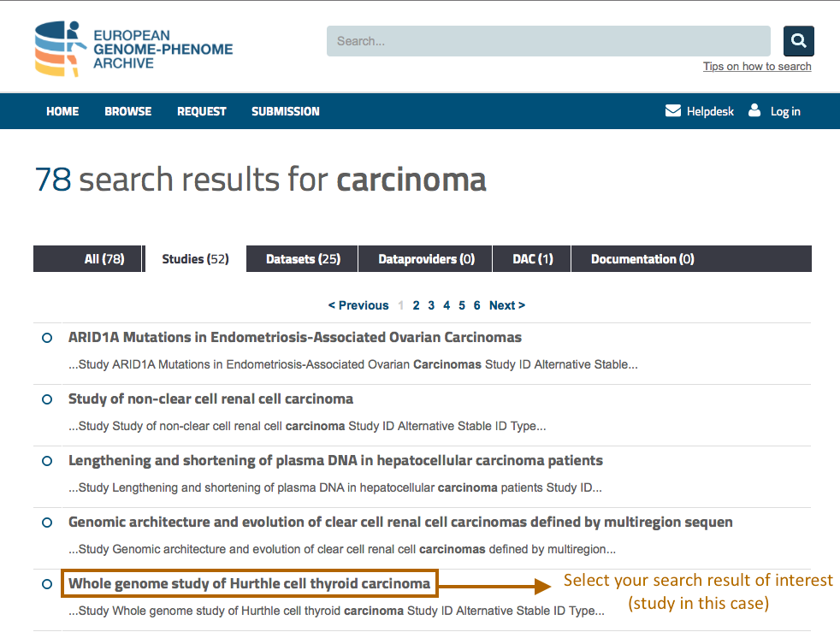Go to results page 2
The image size is (840, 632).
[x=416, y=305]
